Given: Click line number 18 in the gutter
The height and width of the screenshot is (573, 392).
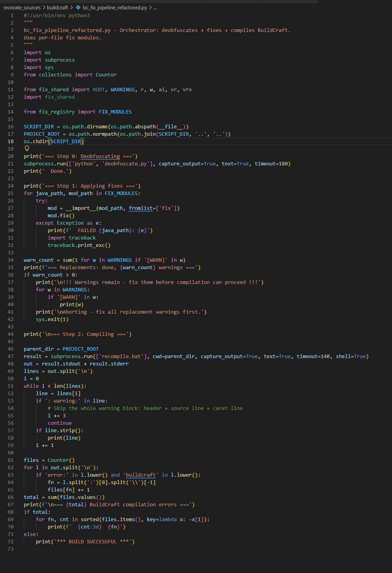Looking at the screenshot, I should (x=11, y=142).
